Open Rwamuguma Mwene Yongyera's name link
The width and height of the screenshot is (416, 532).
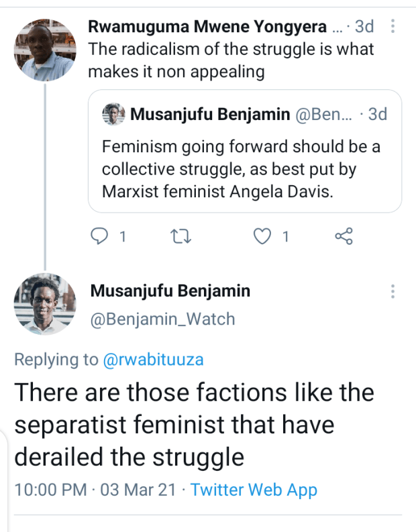pos(208,27)
